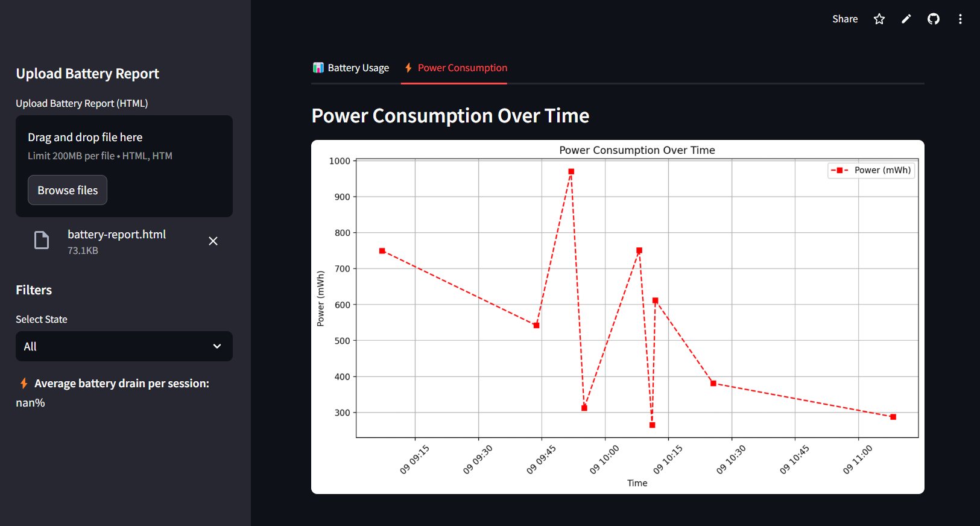This screenshot has width=980, height=526.
Task: Click the Power (mWh) chart legend
Action: click(x=871, y=171)
